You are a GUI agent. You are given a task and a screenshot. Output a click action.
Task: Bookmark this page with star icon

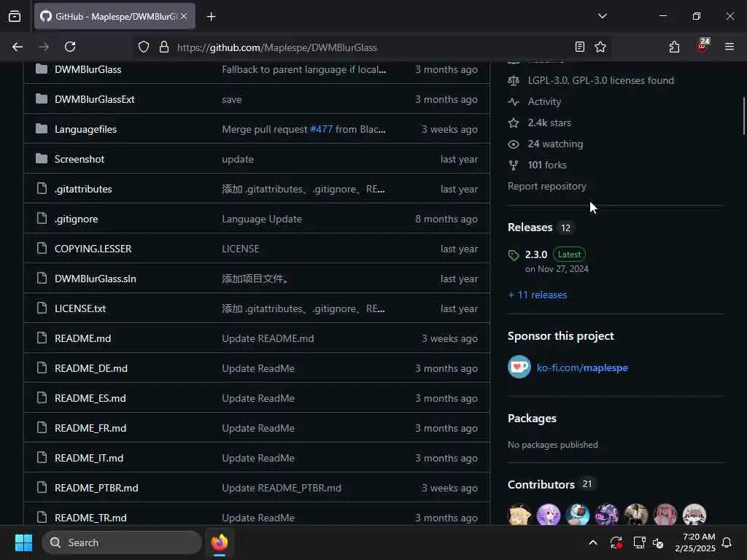(600, 47)
